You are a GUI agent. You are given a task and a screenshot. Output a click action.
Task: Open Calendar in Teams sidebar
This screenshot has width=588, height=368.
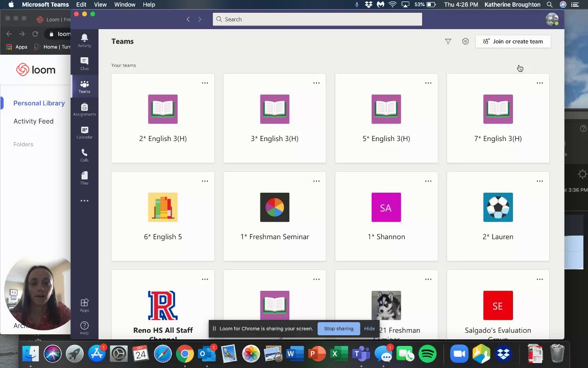coord(84,132)
